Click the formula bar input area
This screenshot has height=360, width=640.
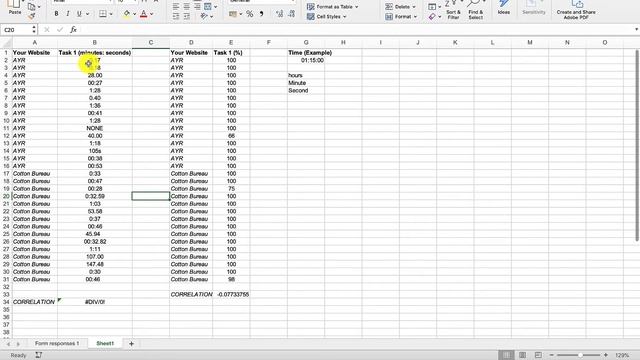click(355, 29)
